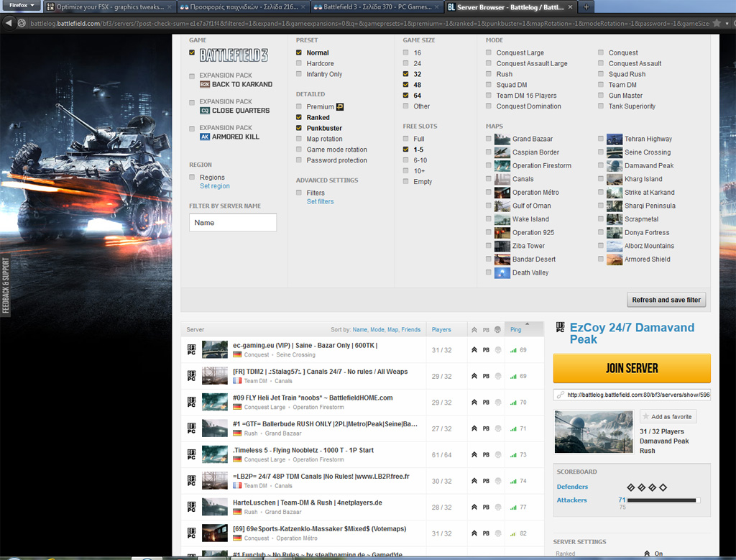Screen dimensions: 736x560
Task: Open the Set filters link
Action: 320,202
